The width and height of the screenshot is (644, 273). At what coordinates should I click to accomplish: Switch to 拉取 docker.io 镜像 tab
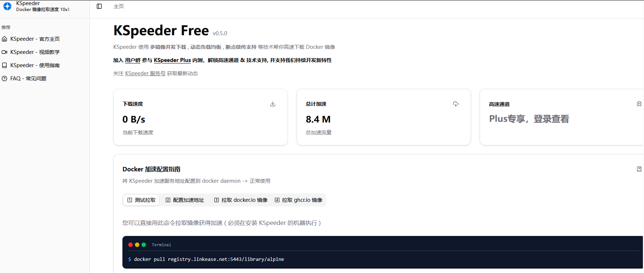241,200
